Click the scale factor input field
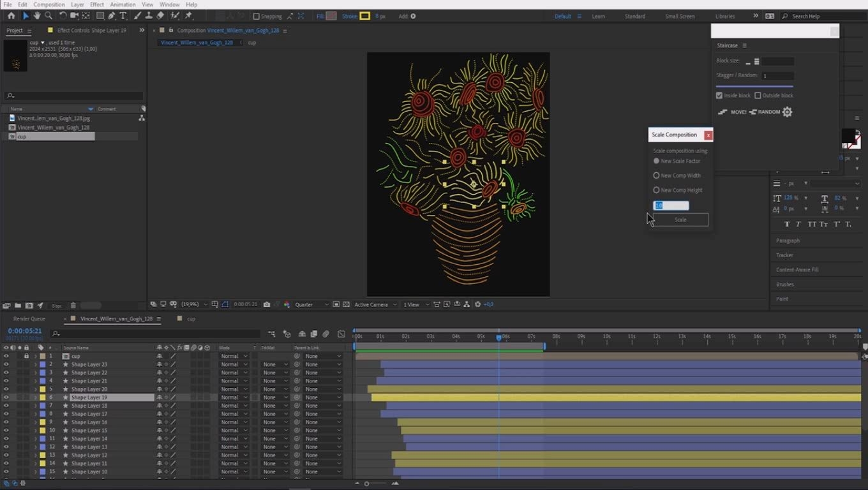The image size is (868, 490). pos(671,205)
